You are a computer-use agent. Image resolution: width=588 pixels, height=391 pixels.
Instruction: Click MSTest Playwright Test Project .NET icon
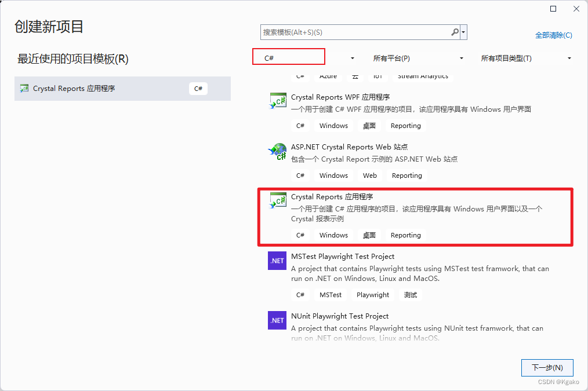click(x=277, y=261)
